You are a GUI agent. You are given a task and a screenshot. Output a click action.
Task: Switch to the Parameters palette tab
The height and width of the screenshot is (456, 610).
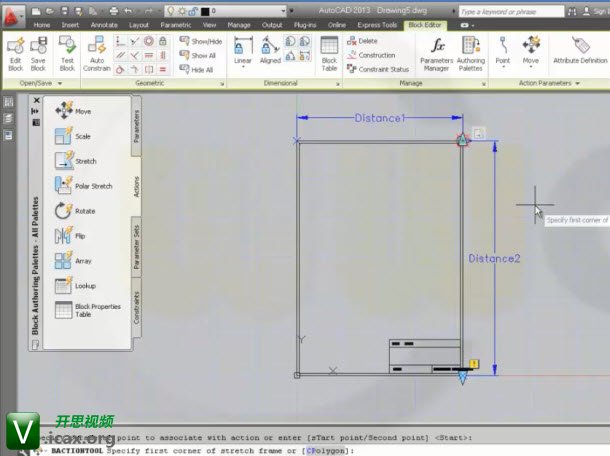(x=137, y=126)
